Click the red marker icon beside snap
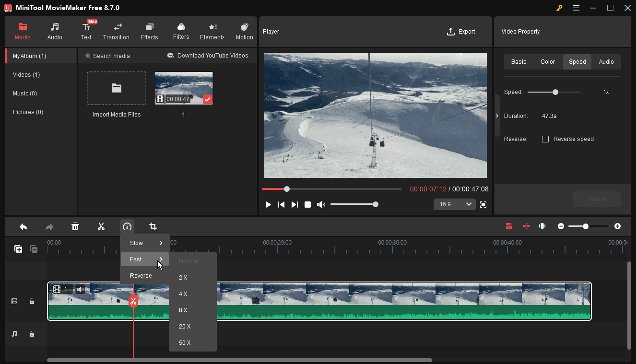The height and width of the screenshot is (364, 636). (x=526, y=226)
